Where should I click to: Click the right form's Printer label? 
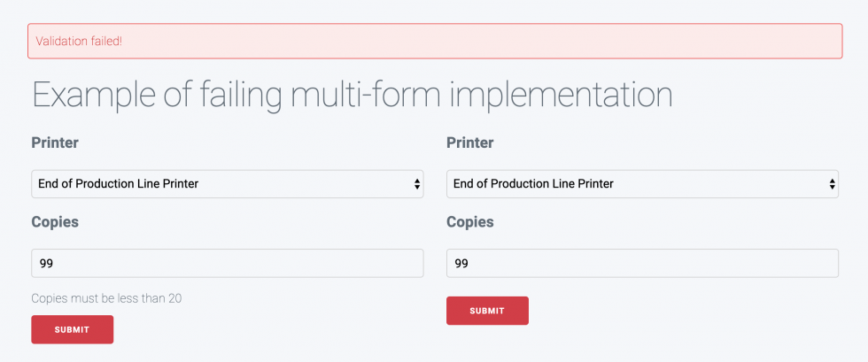click(x=470, y=142)
